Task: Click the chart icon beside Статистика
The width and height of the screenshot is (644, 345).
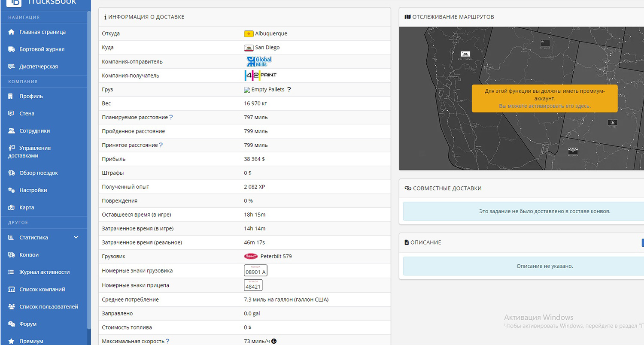Action: (x=11, y=238)
